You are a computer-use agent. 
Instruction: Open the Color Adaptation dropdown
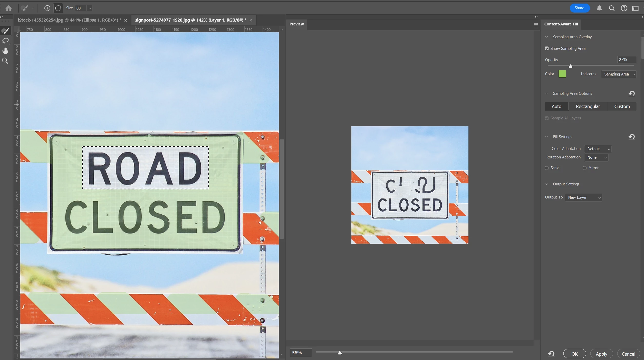598,149
